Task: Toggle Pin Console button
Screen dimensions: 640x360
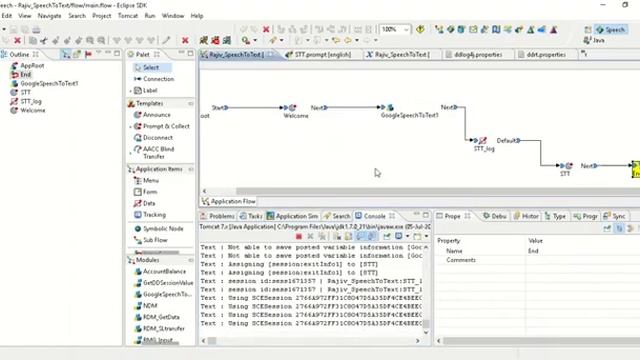Action: 387,236
